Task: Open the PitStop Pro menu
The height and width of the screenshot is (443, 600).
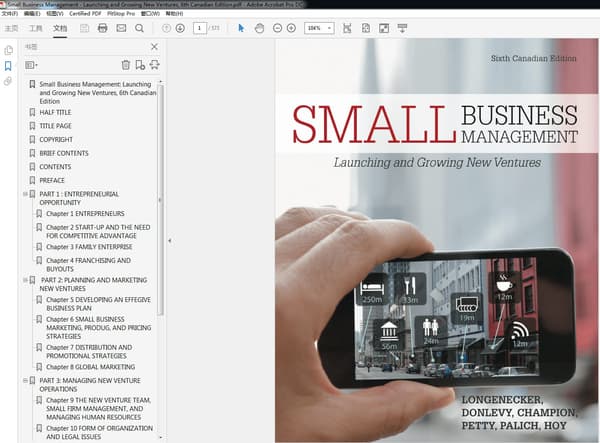Action: [x=121, y=13]
